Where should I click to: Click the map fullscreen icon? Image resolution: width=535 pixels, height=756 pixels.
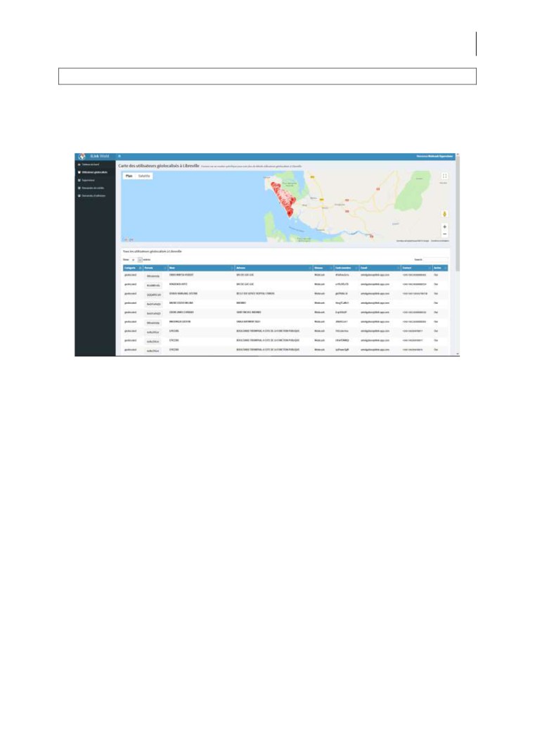[x=444, y=177]
